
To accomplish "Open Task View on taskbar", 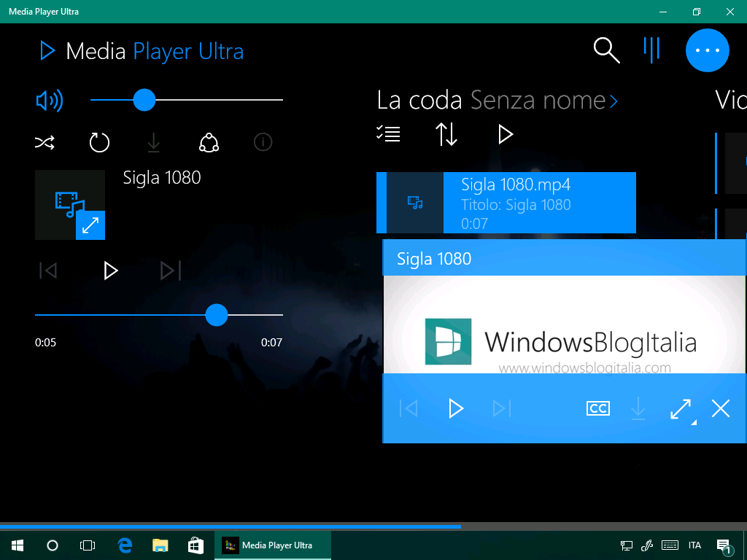I will point(88,545).
